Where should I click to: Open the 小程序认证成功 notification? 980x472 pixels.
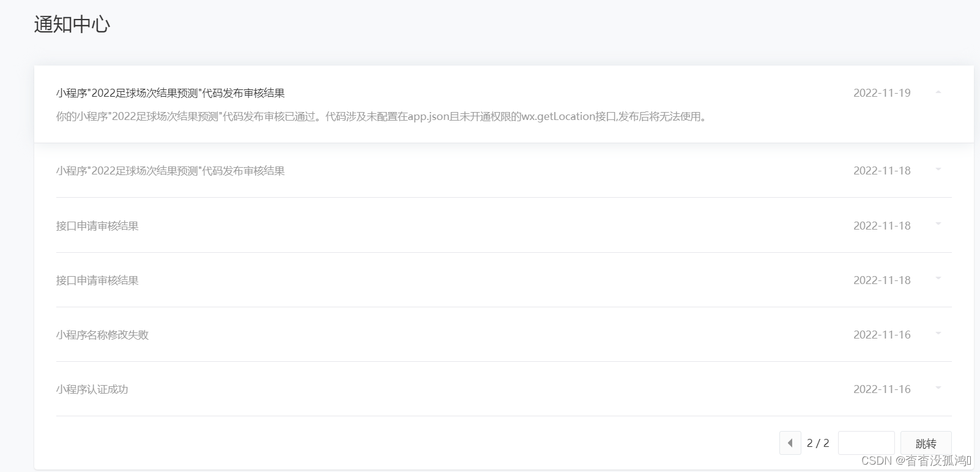(x=92, y=389)
